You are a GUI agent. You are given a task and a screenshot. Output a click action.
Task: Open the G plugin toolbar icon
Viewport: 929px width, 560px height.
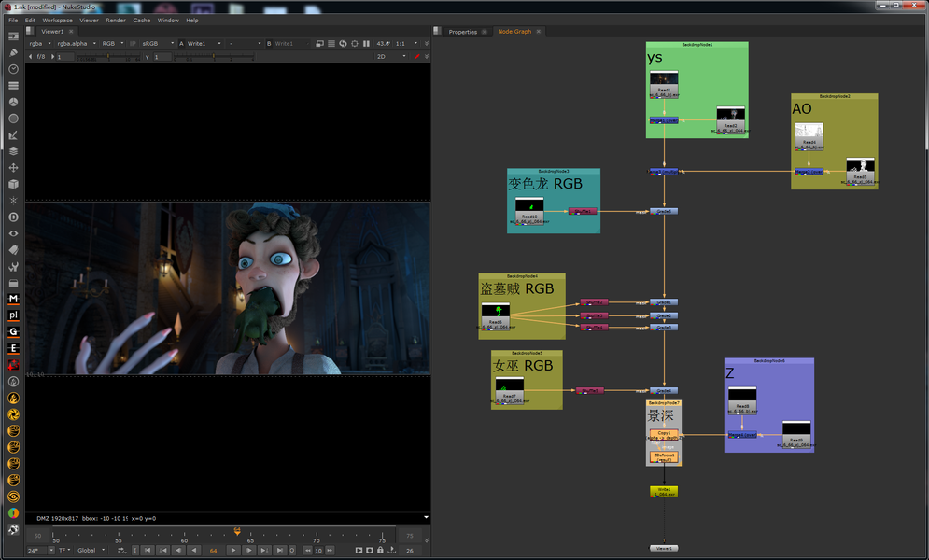[13, 332]
